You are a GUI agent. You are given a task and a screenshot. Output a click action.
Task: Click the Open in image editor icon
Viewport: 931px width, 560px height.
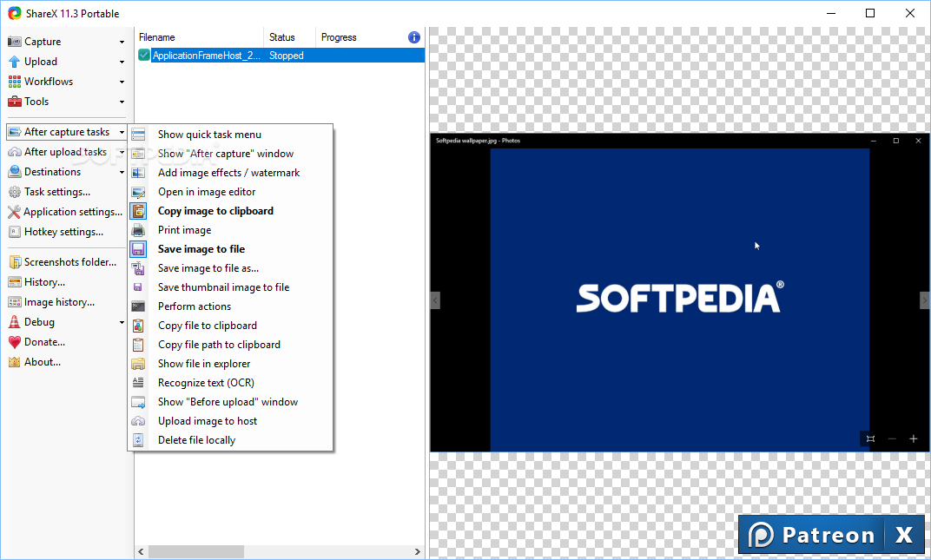(138, 192)
